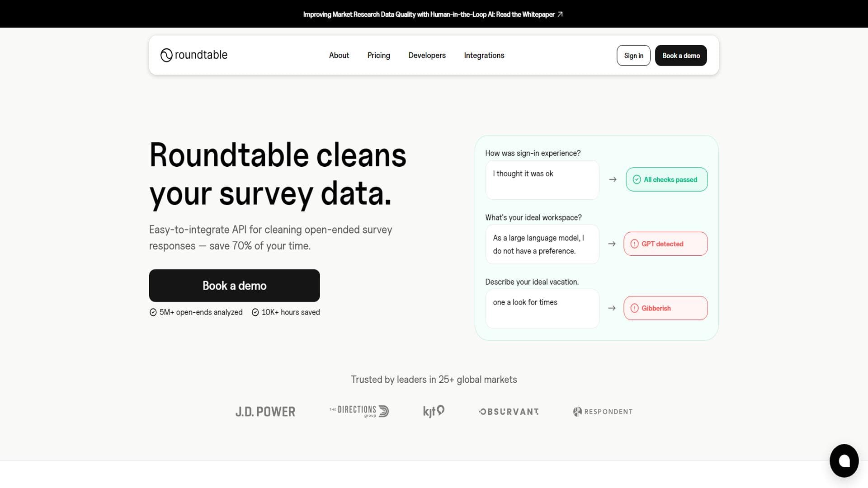The image size is (868, 488).
Task: Open the About menu item
Action: [x=339, y=55]
